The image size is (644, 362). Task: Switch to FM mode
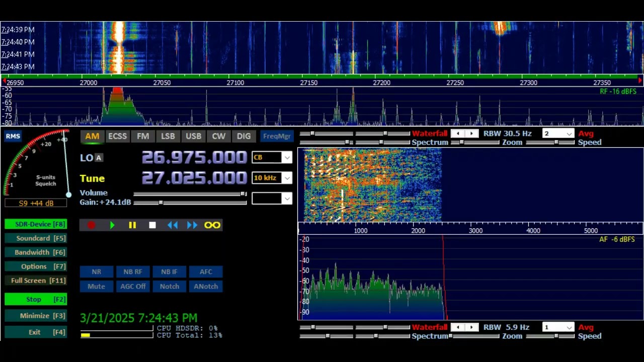coord(143,136)
